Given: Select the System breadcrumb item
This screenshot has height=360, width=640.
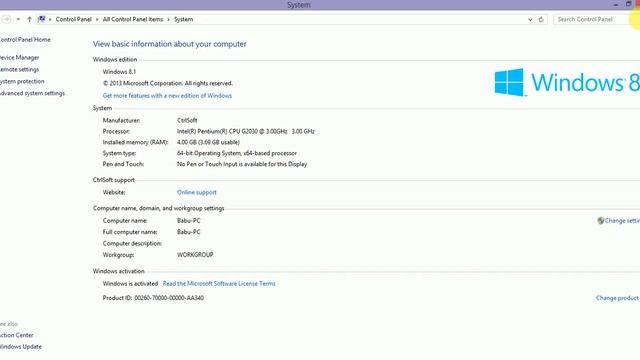Looking at the screenshot, I should pos(183,19).
